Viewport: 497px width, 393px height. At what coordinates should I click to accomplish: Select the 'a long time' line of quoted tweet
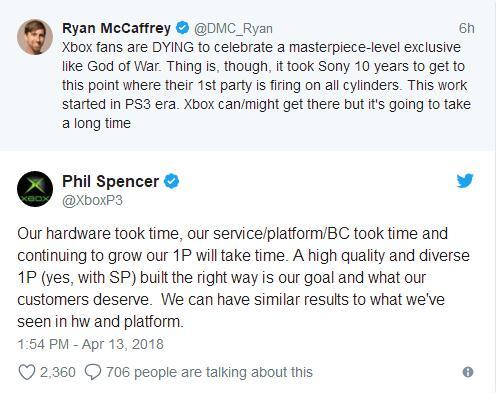click(96, 123)
